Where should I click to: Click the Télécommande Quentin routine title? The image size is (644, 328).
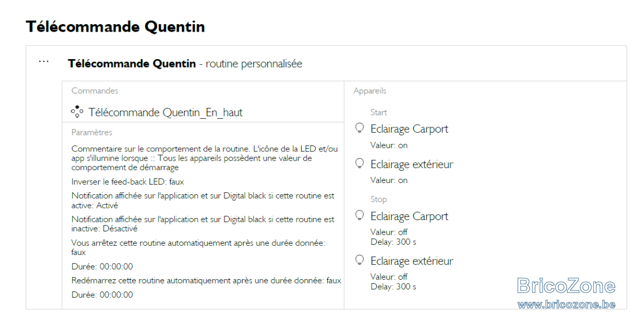(x=132, y=64)
